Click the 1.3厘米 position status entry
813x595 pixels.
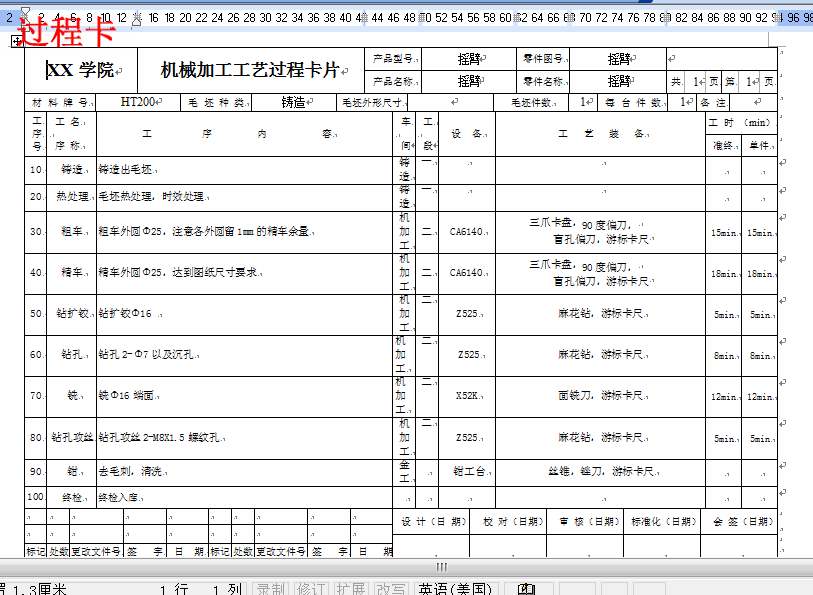tap(39, 589)
